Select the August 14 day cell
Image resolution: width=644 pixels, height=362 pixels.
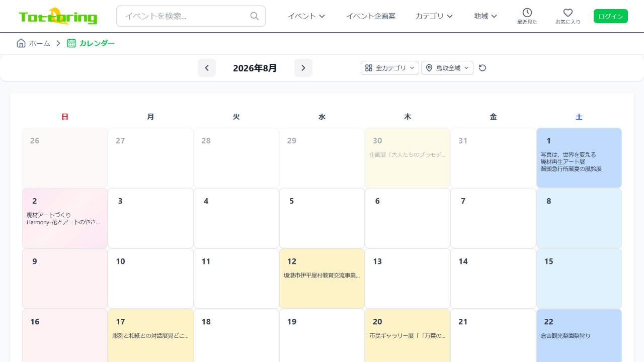coord(493,279)
